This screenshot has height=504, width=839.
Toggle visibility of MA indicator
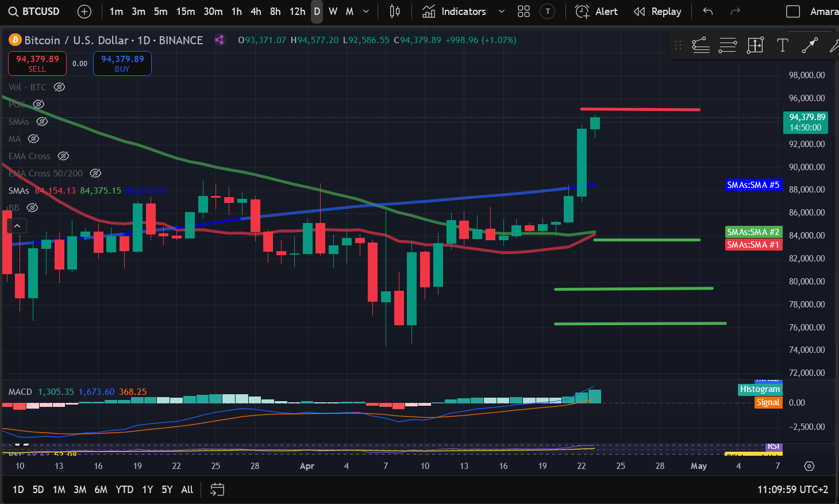(33, 139)
